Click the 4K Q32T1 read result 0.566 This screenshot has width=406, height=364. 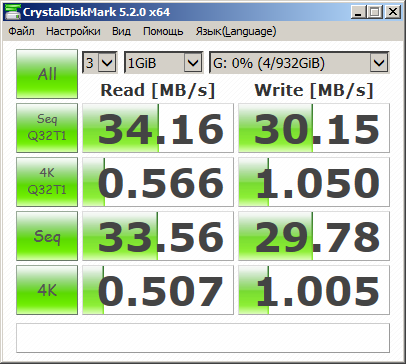[x=158, y=182]
